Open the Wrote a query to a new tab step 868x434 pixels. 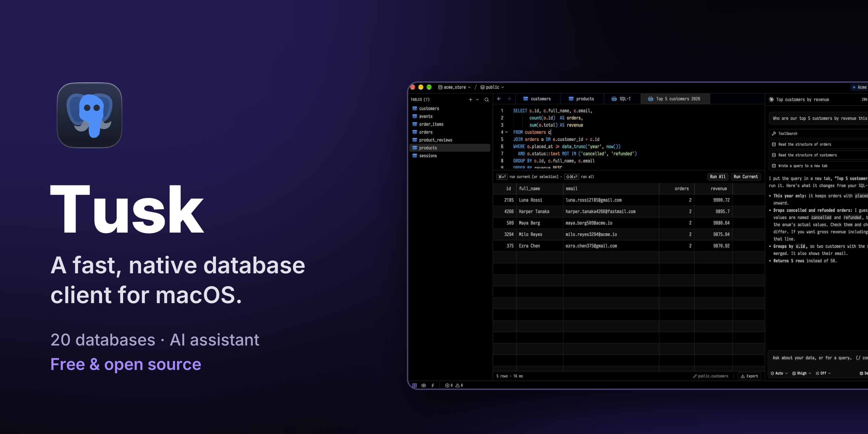[818, 166]
